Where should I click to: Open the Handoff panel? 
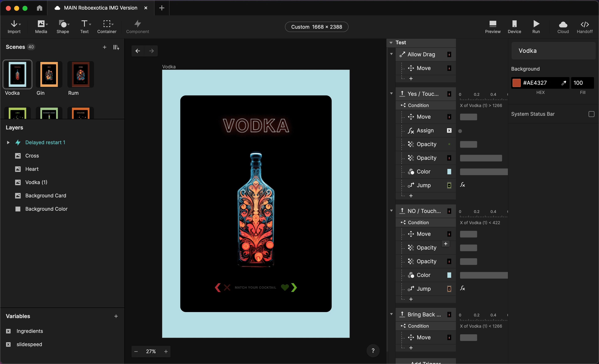pyautogui.click(x=585, y=27)
